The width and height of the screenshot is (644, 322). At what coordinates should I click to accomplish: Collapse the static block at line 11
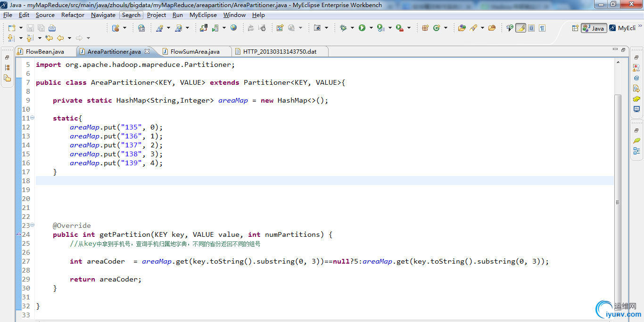[x=32, y=118]
